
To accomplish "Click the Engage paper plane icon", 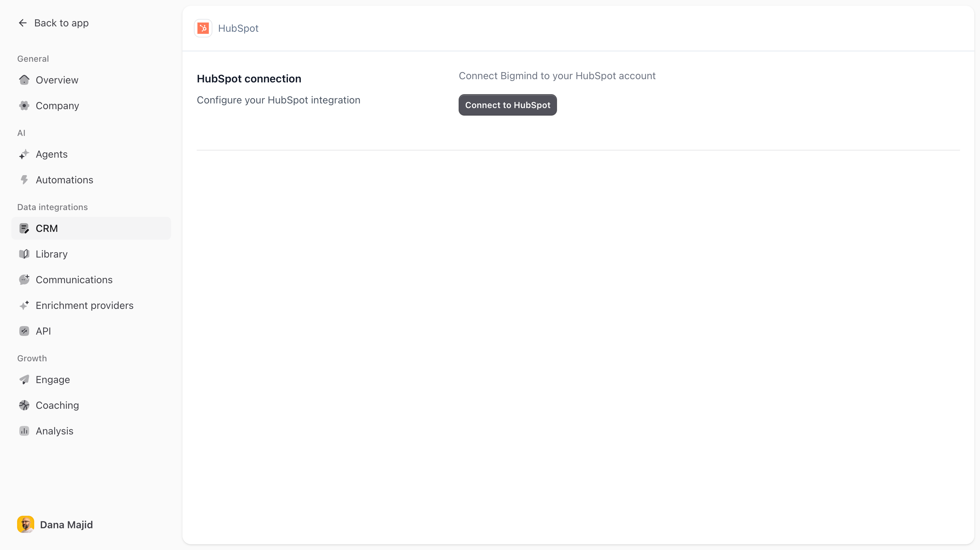I will [24, 380].
